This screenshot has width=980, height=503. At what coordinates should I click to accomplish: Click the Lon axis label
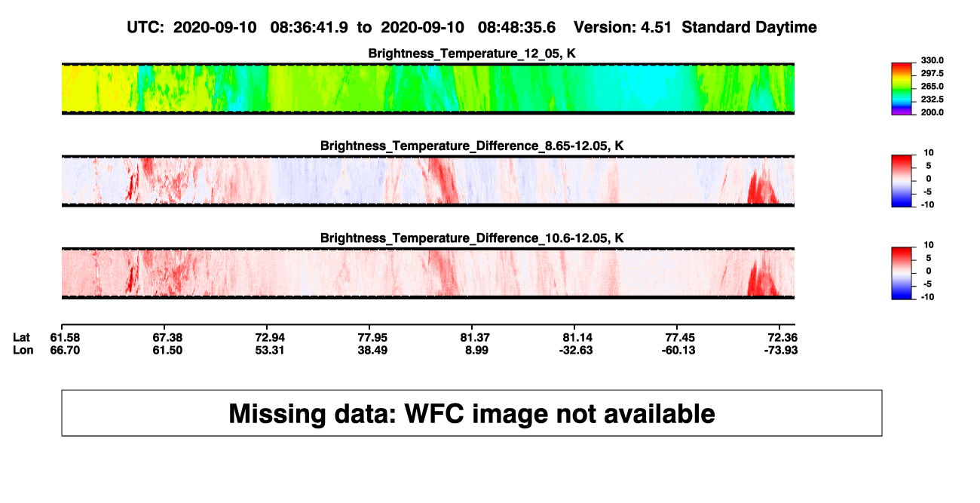[23, 350]
